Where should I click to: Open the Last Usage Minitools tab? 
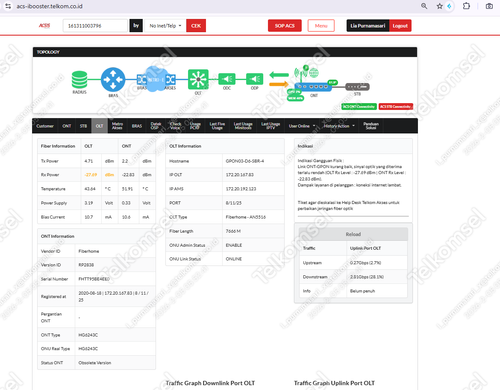click(x=243, y=126)
